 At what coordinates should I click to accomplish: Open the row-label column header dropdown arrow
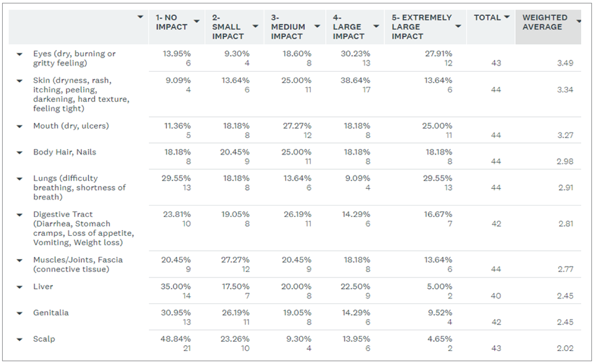(x=140, y=17)
